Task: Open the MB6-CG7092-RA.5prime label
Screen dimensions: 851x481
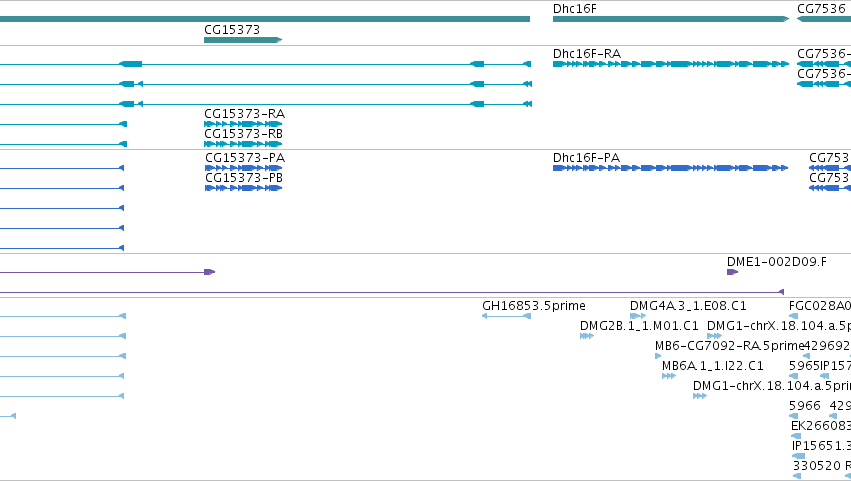Action: pos(729,346)
